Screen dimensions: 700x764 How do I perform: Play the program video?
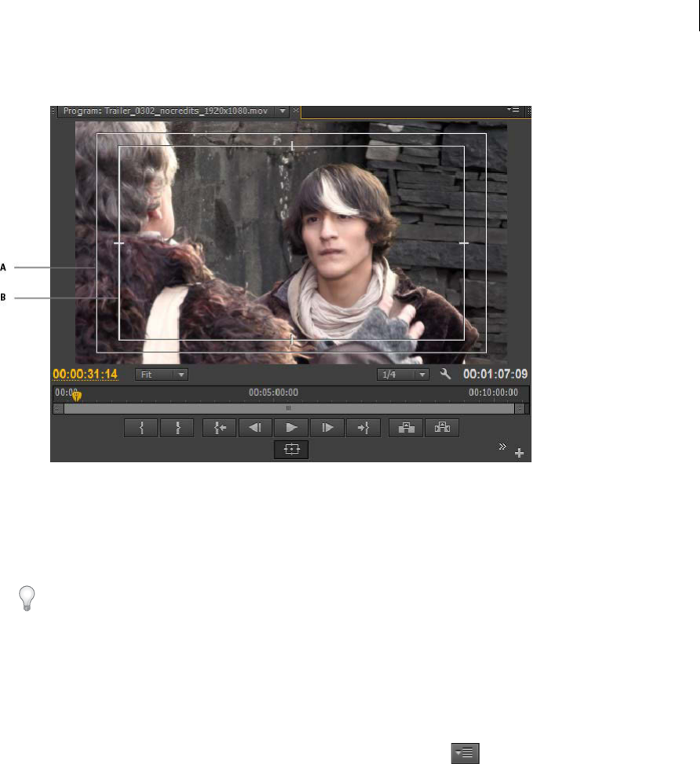click(291, 428)
